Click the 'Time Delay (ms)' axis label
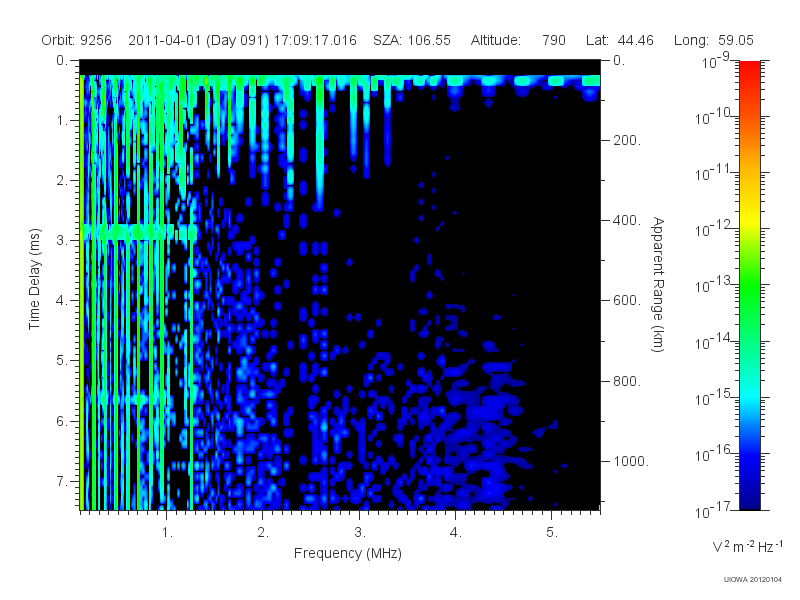 [34, 279]
